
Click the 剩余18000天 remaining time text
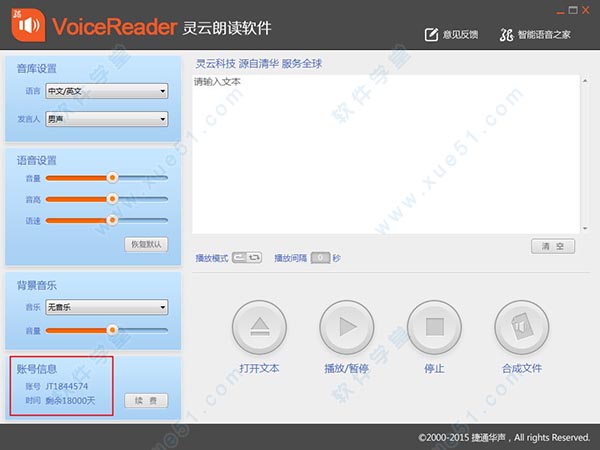[x=70, y=401]
